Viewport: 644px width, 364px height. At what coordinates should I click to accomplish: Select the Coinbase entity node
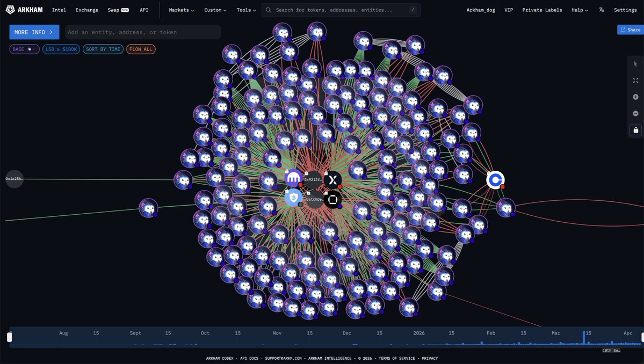pos(495,180)
